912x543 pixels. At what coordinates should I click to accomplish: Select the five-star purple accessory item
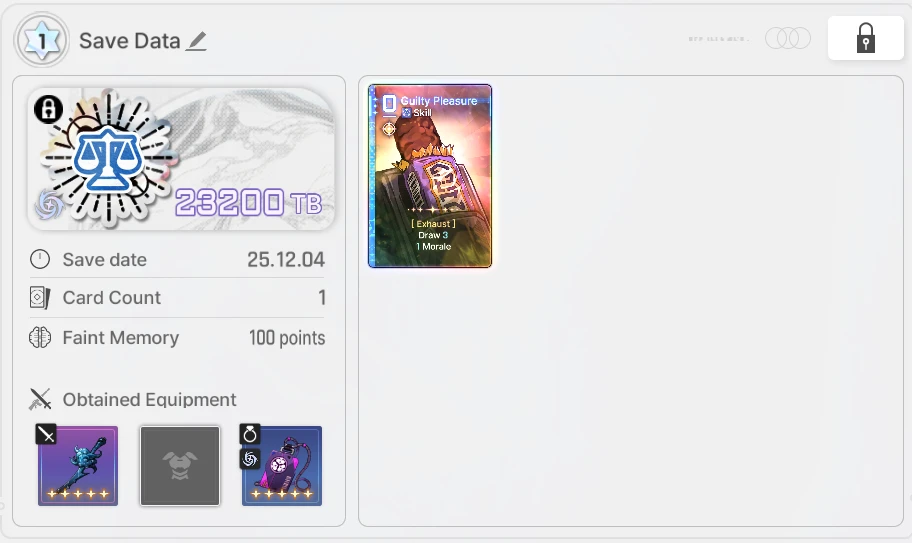(282, 466)
